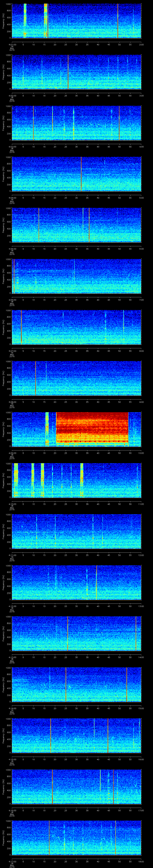
Task: Select the 4:07:00 start label
Action: [x=12, y=351]
